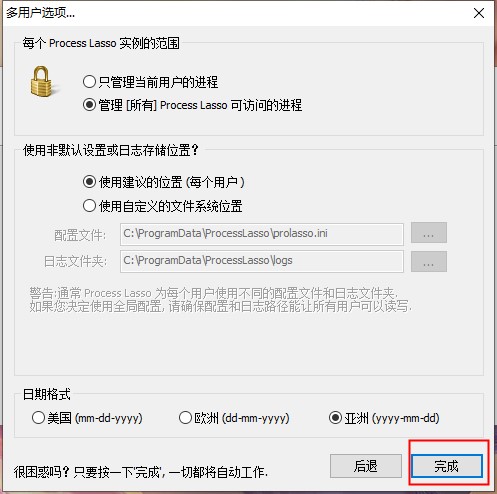Viewport: 497px width, 494px height.
Task: Click the 配置文件 label
Action: 80,235
